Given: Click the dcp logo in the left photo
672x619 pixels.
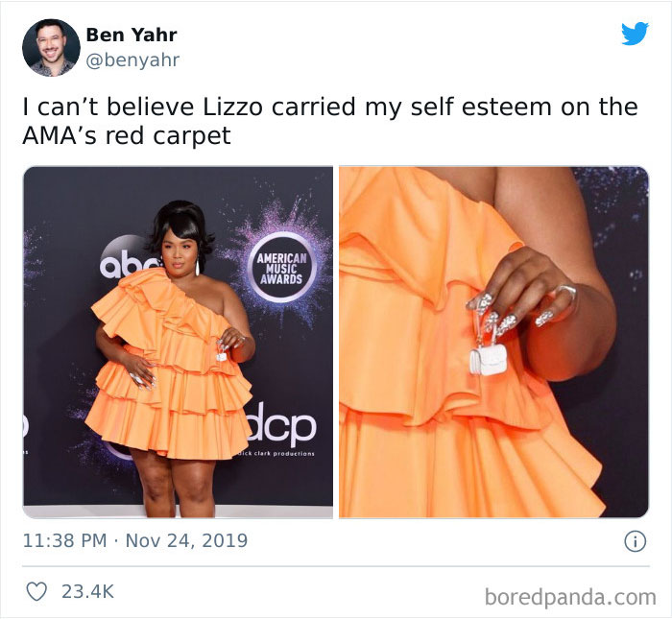Looking at the screenshot, I should [283, 424].
